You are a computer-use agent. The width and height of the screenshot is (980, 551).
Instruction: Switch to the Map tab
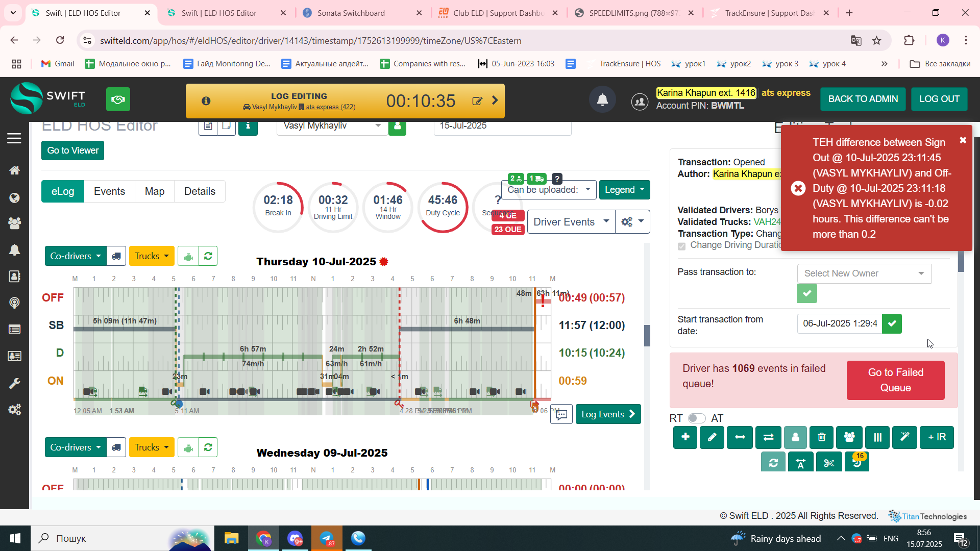[x=155, y=191]
